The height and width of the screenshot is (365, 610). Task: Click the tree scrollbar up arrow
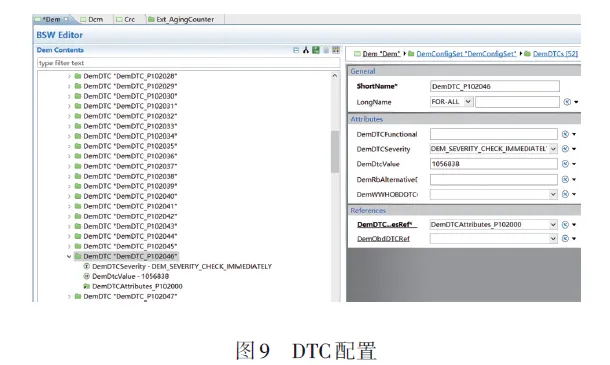335,76
